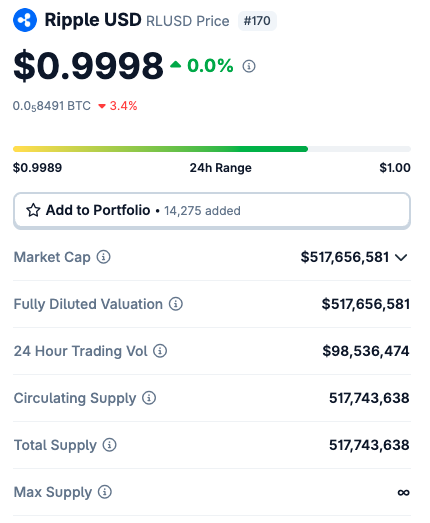Image resolution: width=430 pixels, height=523 pixels.
Task: Click the BTC price value text
Action: [52, 106]
